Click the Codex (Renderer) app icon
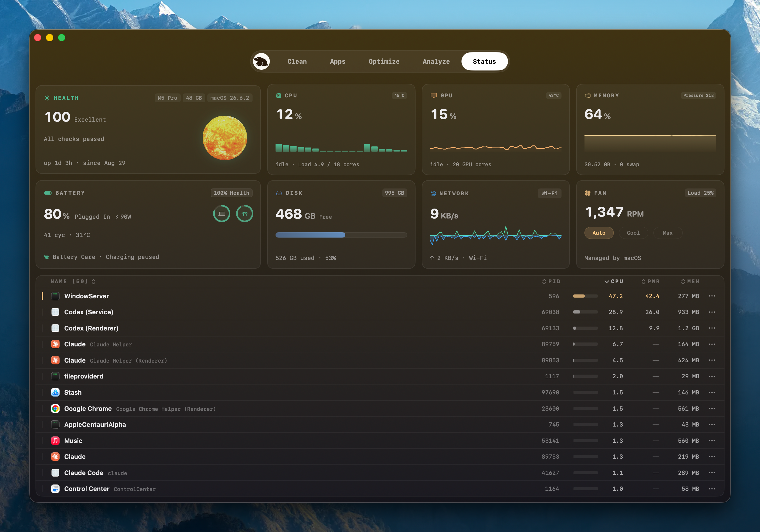The image size is (760, 532). point(55,328)
